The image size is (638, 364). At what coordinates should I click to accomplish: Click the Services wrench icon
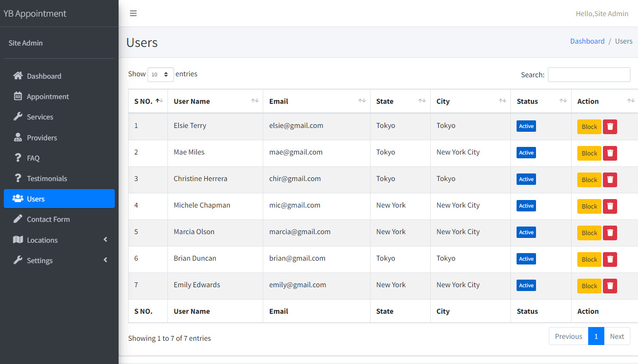(x=18, y=117)
